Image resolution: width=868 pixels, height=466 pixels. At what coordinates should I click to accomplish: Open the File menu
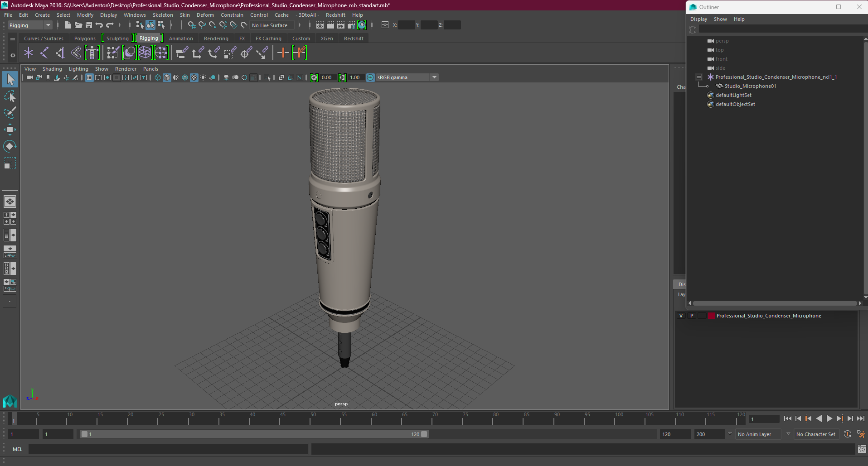(8, 15)
